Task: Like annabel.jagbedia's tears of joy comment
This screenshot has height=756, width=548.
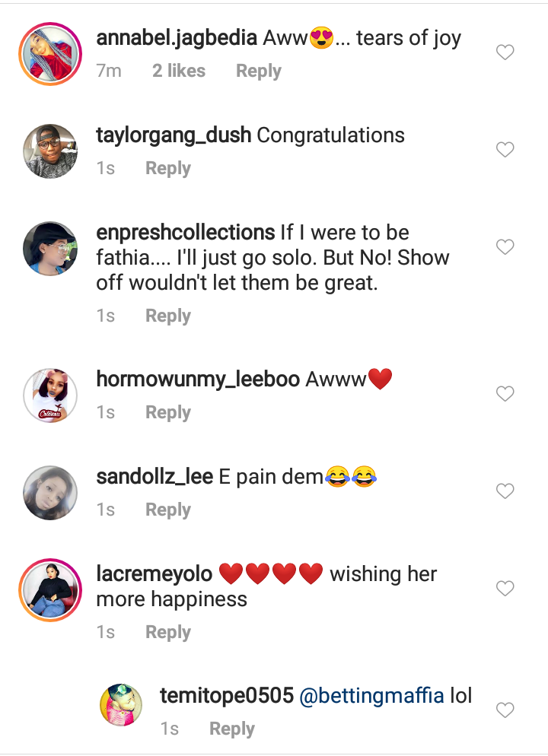Action: (505, 52)
